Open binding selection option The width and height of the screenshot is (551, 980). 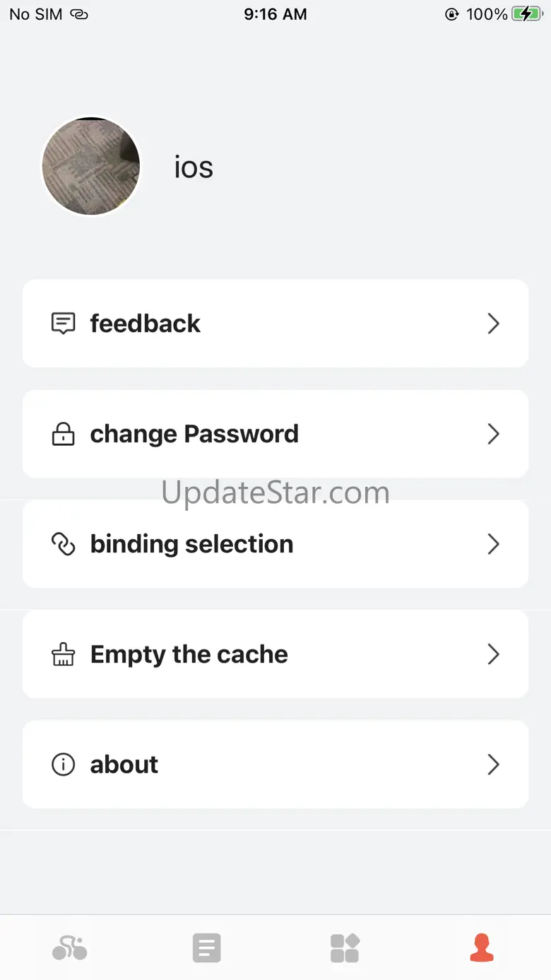pyautogui.click(x=191, y=544)
